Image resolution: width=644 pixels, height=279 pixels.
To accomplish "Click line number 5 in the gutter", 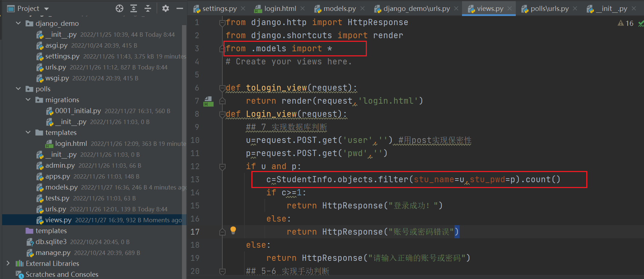I will coord(197,75).
